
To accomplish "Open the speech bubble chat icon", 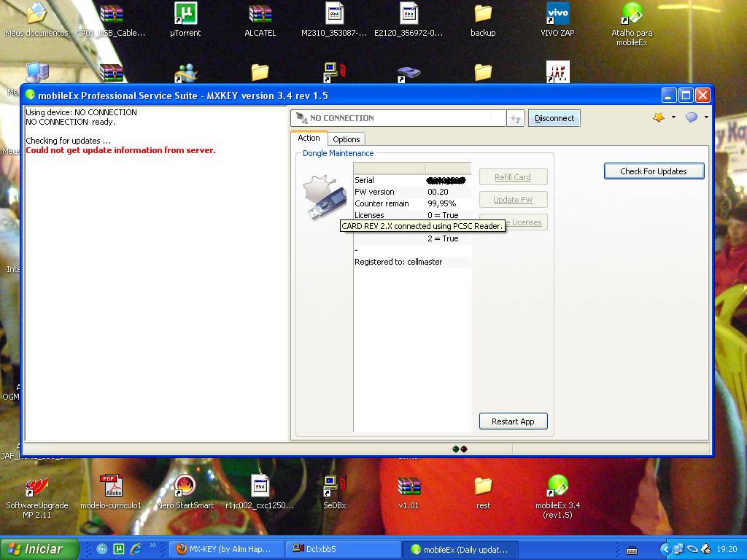I will click(692, 117).
